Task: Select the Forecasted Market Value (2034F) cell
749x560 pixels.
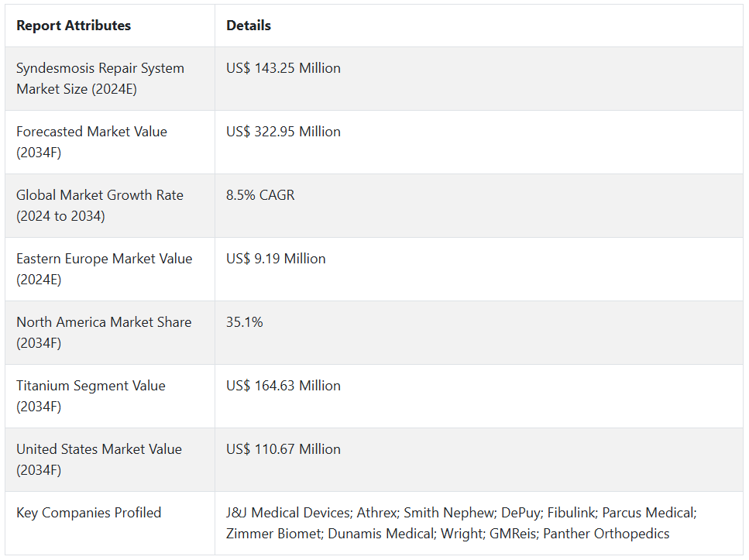Action: point(91,142)
